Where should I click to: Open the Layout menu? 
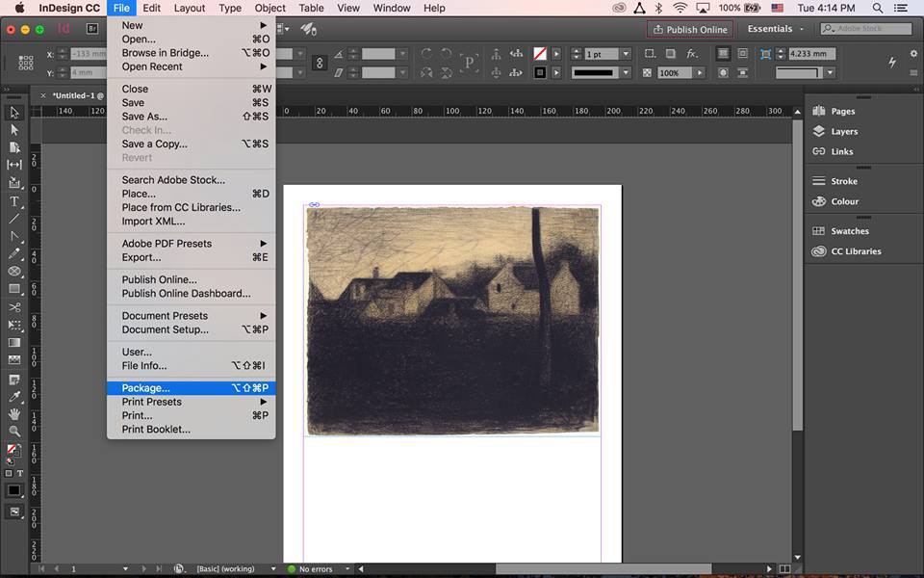coord(190,9)
